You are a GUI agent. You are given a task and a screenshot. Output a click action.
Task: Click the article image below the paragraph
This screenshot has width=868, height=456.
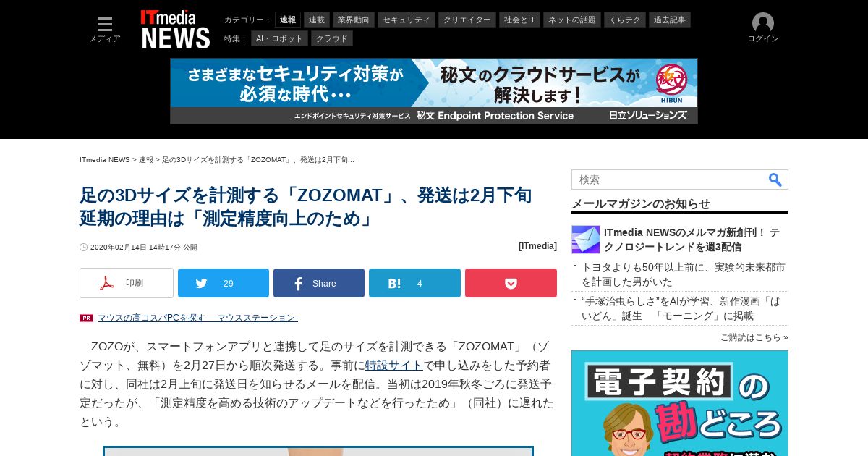(x=318, y=451)
